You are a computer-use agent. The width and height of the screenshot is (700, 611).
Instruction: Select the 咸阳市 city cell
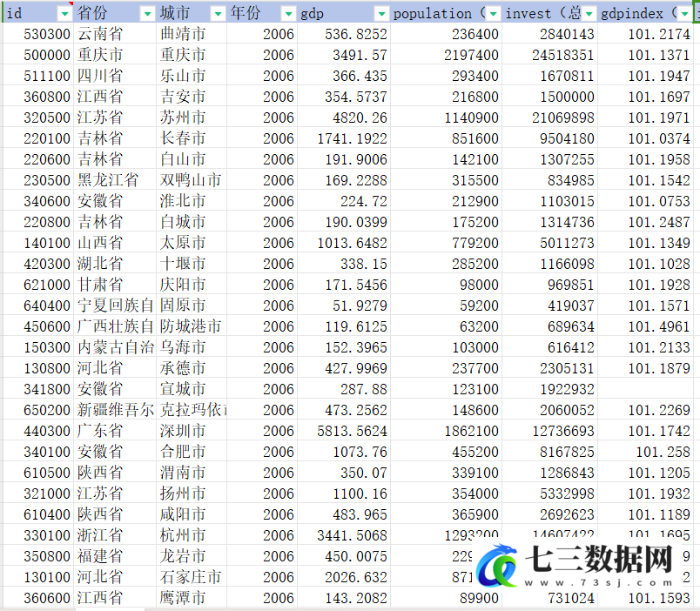pyautogui.click(x=192, y=514)
